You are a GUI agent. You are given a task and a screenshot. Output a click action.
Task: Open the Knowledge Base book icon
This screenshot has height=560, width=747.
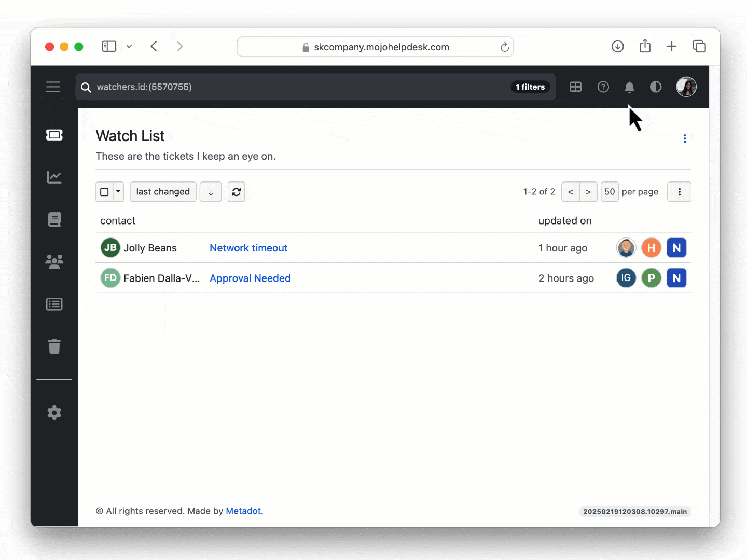tap(54, 219)
